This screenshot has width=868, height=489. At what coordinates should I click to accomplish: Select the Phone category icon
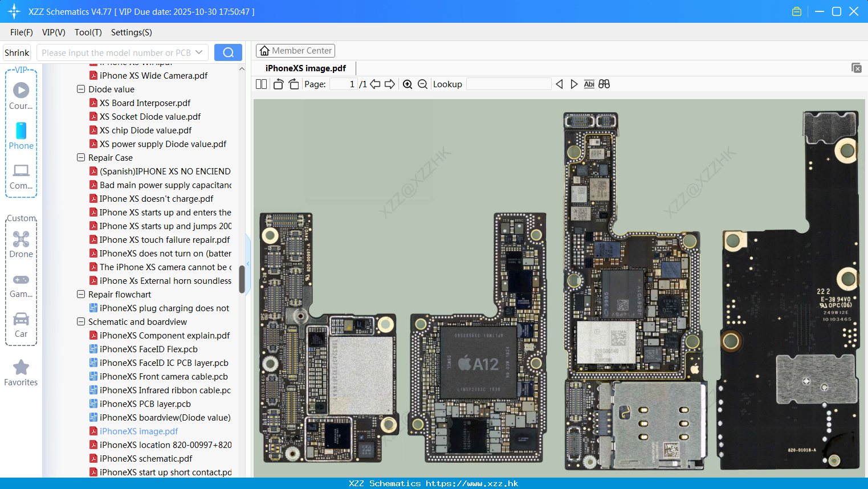point(21,136)
